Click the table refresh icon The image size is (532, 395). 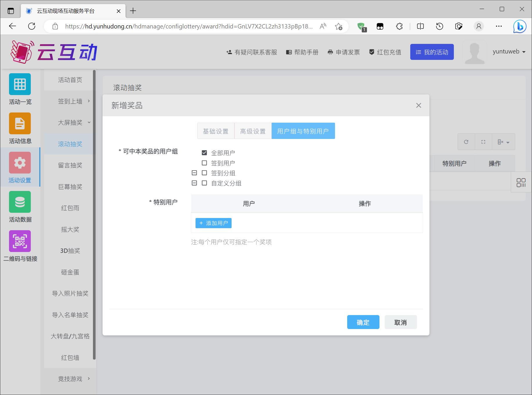[466, 142]
